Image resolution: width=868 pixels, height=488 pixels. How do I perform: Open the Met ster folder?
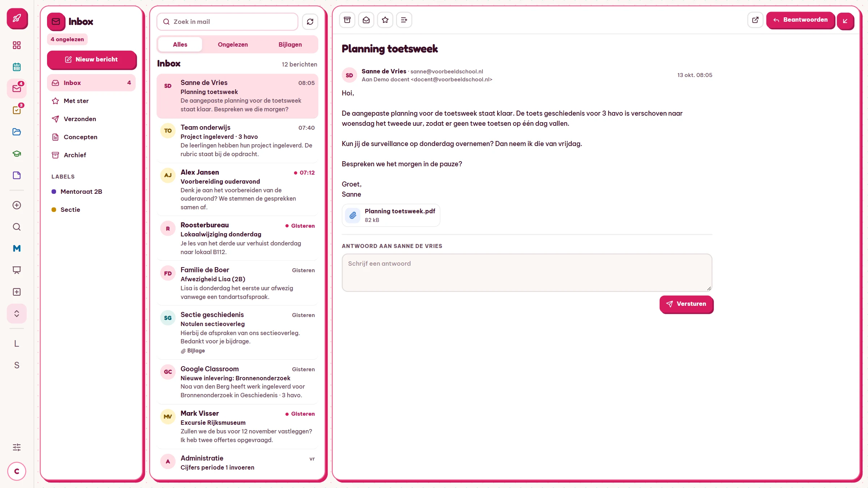91,101
